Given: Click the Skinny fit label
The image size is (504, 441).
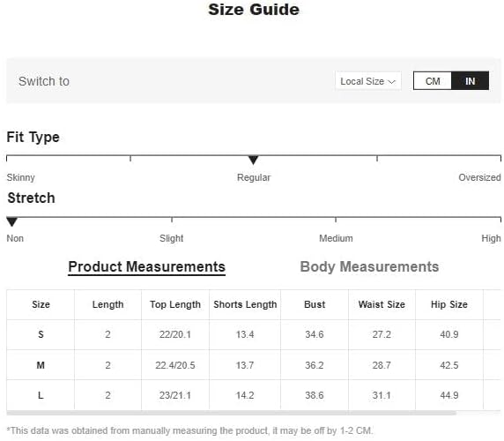Looking at the screenshot, I should (x=20, y=177).
